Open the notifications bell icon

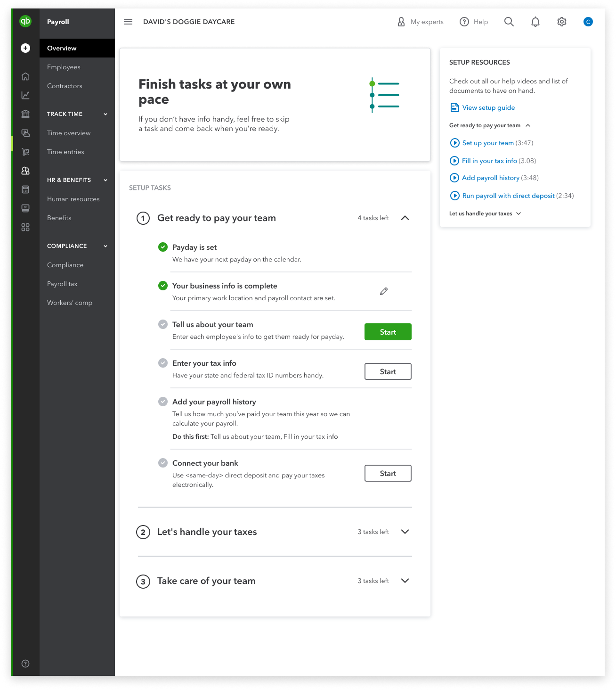535,22
